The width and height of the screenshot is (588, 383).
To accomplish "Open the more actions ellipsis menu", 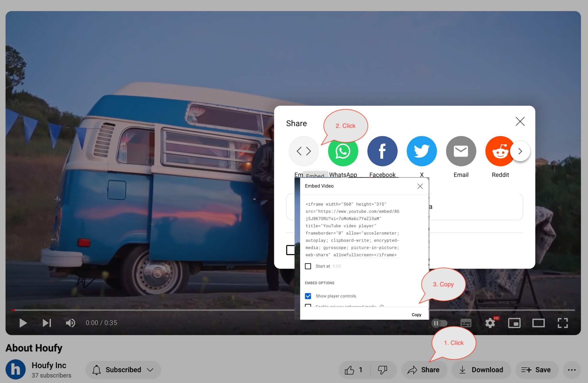I will click(x=572, y=370).
